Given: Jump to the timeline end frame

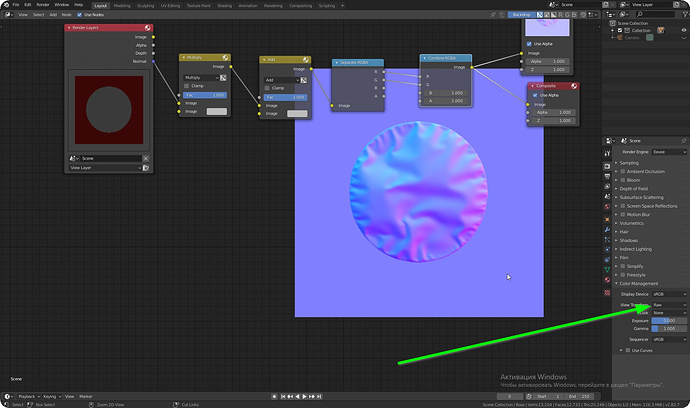Looking at the screenshot, I should pyautogui.click(x=319, y=397).
